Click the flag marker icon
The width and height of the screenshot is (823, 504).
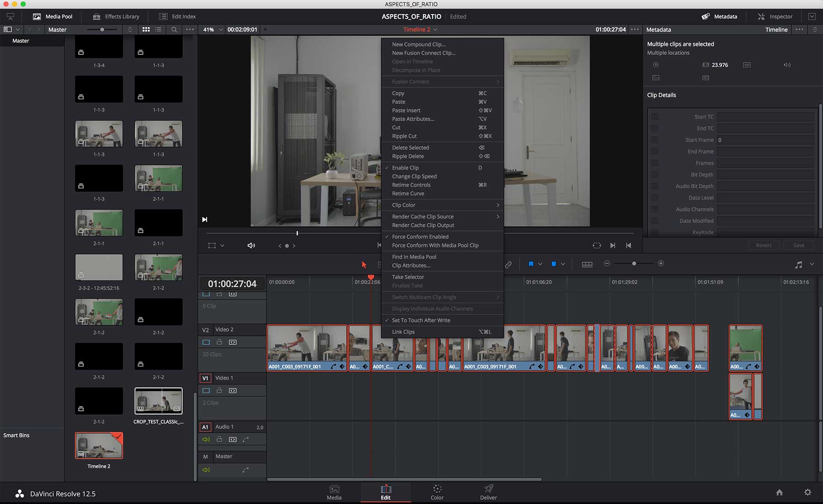pyautogui.click(x=531, y=264)
